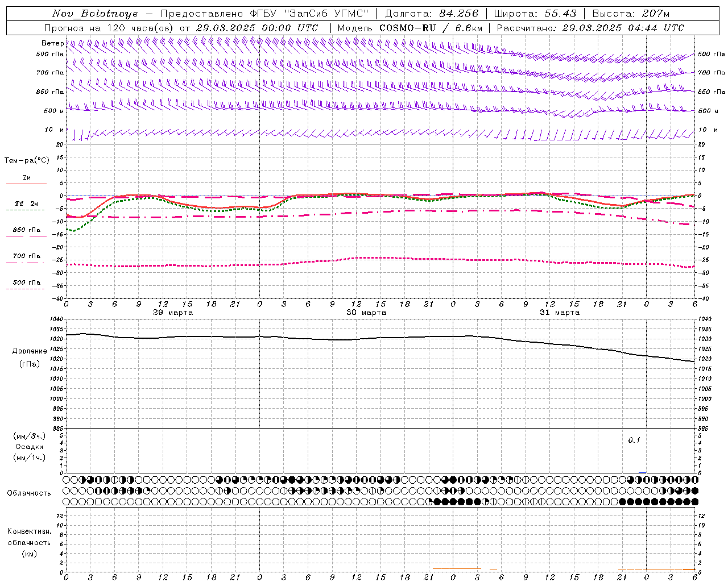Click the 0.1 precipitation value
Screen dimensions: 728x582
[634, 440]
